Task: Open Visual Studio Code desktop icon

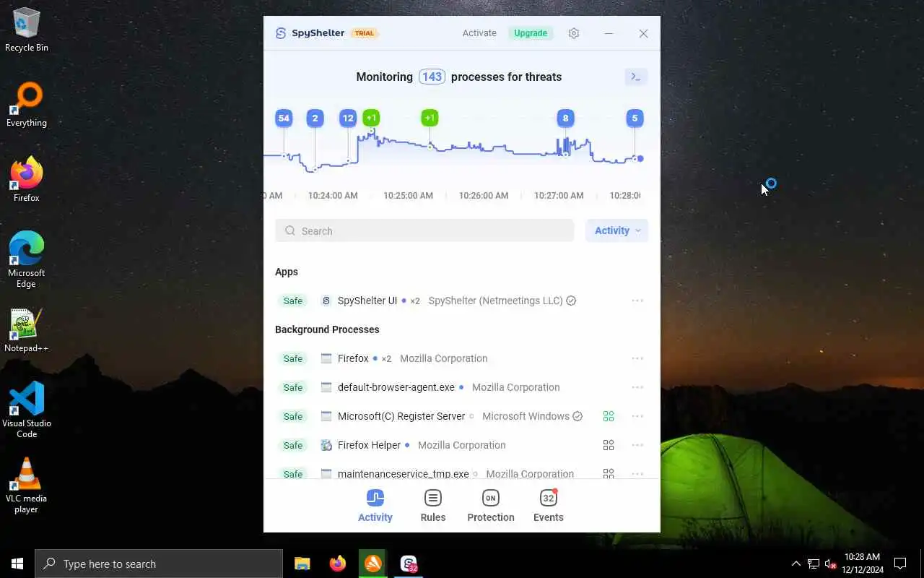Action: click(27, 410)
